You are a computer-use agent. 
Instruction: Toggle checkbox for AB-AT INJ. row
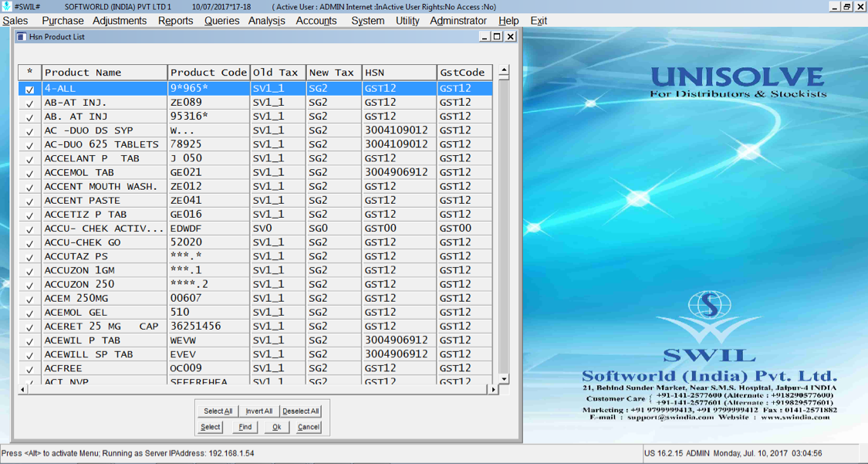30,103
